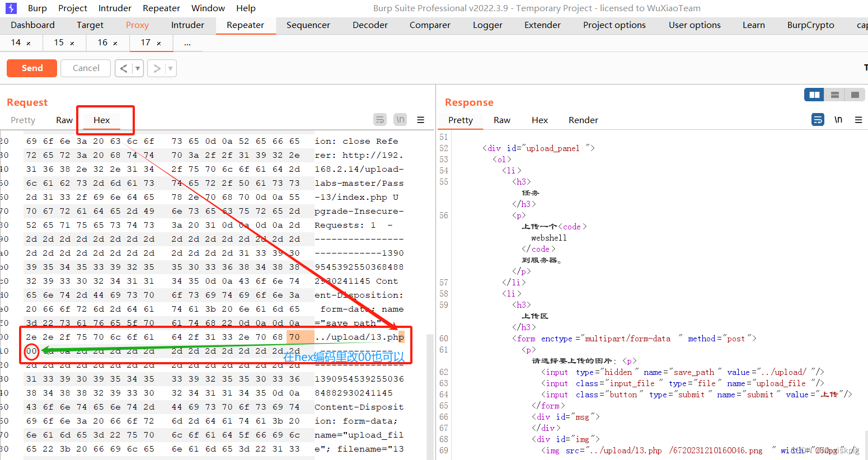The width and height of the screenshot is (868, 460).
Task: Toggle non-printable characters in Request
Action: coord(400,120)
